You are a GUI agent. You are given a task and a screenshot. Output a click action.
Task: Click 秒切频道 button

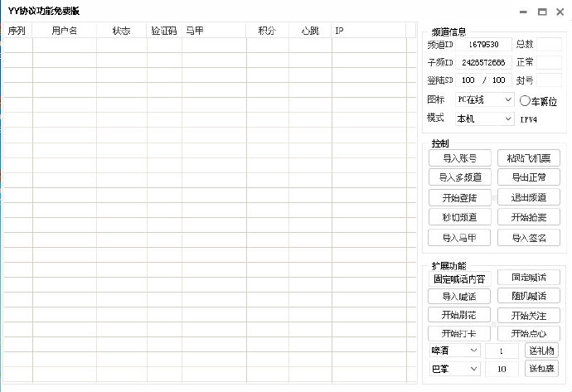point(459,217)
